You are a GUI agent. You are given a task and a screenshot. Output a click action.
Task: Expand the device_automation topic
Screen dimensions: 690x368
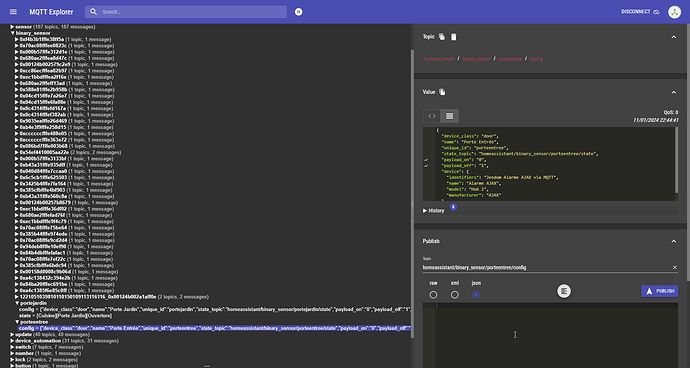(x=13, y=341)
